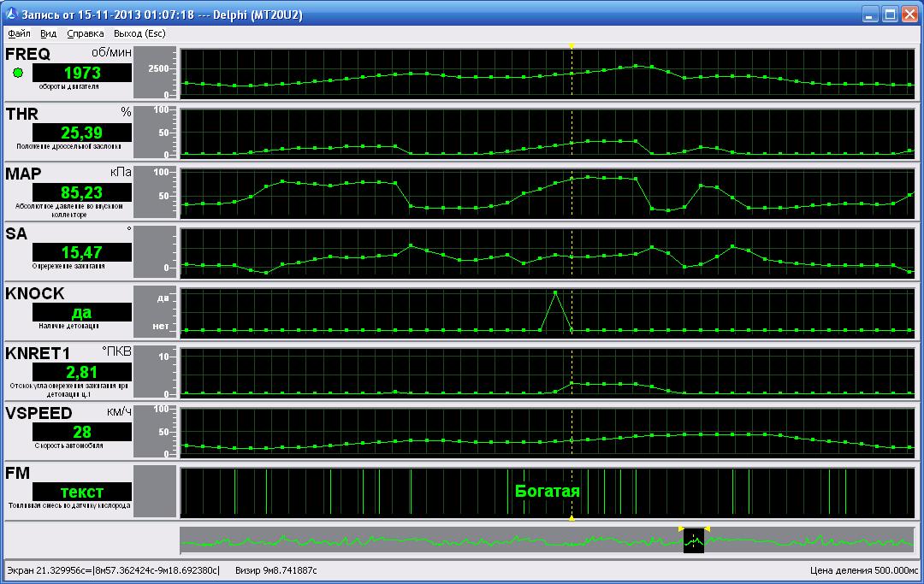Click the SA value 15,47
924x584 pixels.
(82, 252)
